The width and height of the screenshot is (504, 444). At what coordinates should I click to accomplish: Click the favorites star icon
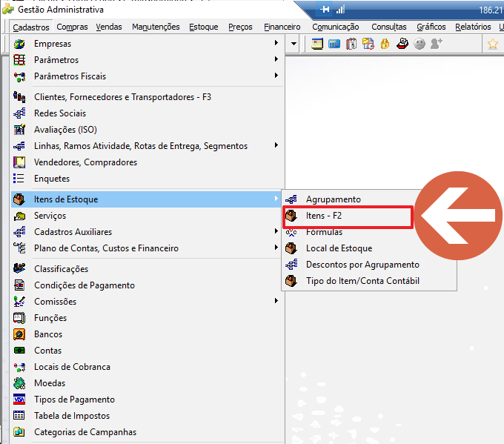pos(492,44)
